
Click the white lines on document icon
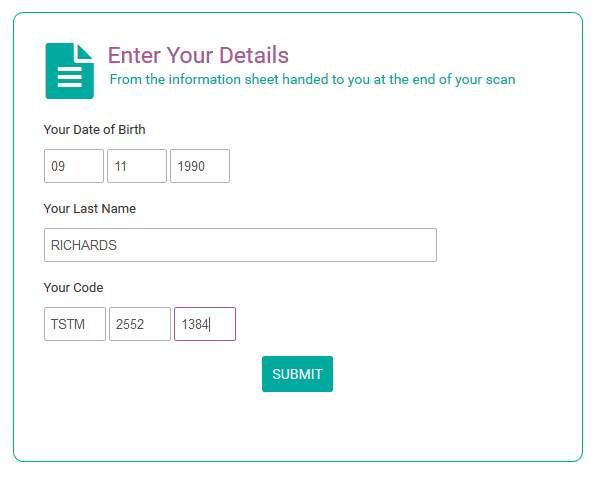tap(69, 77)
